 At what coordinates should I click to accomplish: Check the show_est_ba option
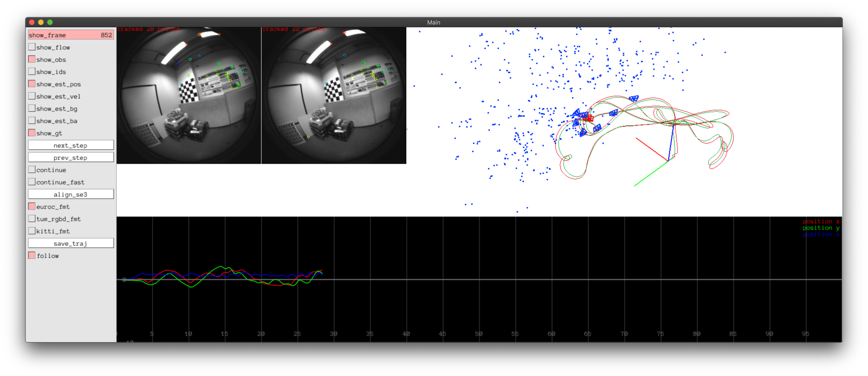click(32, 121)
